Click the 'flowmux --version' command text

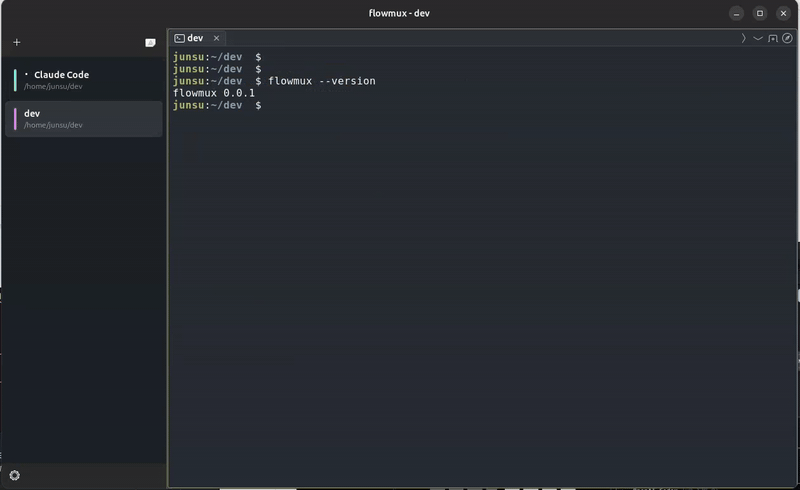point(322,81)
